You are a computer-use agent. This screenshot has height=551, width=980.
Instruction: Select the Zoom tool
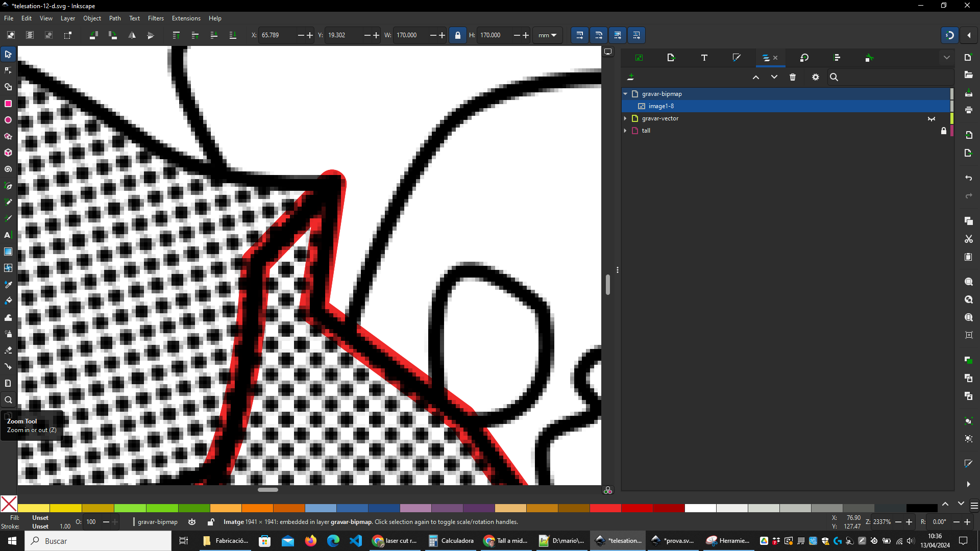[x=9, y=399]
